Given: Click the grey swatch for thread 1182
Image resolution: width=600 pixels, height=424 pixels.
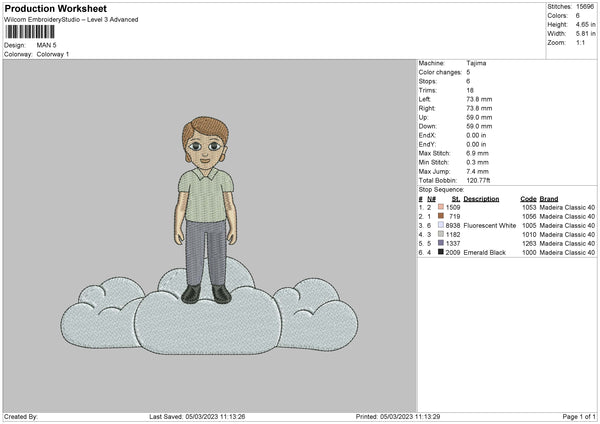Looking at the screenshot, I should 440,234.
